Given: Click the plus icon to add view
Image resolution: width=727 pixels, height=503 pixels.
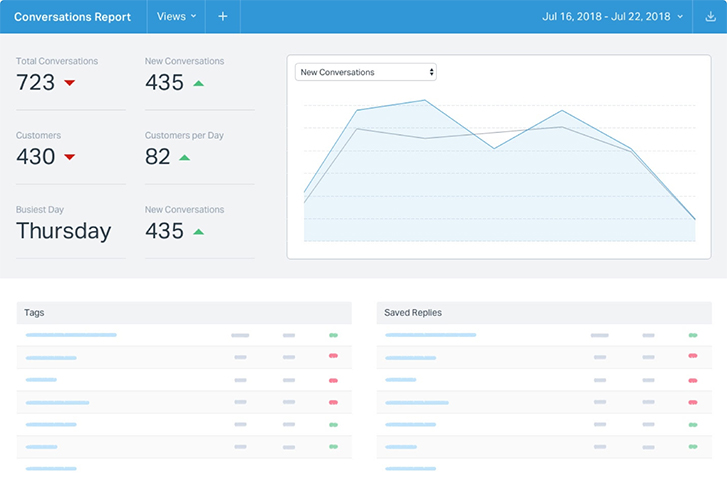Looking at the screenshot, I should tap(222, 16).
